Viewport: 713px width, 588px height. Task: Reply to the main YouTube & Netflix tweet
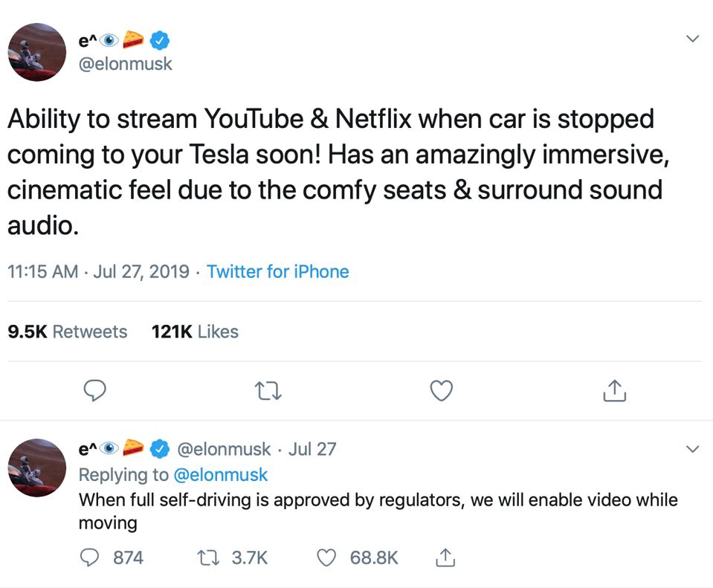pos(95,390)
